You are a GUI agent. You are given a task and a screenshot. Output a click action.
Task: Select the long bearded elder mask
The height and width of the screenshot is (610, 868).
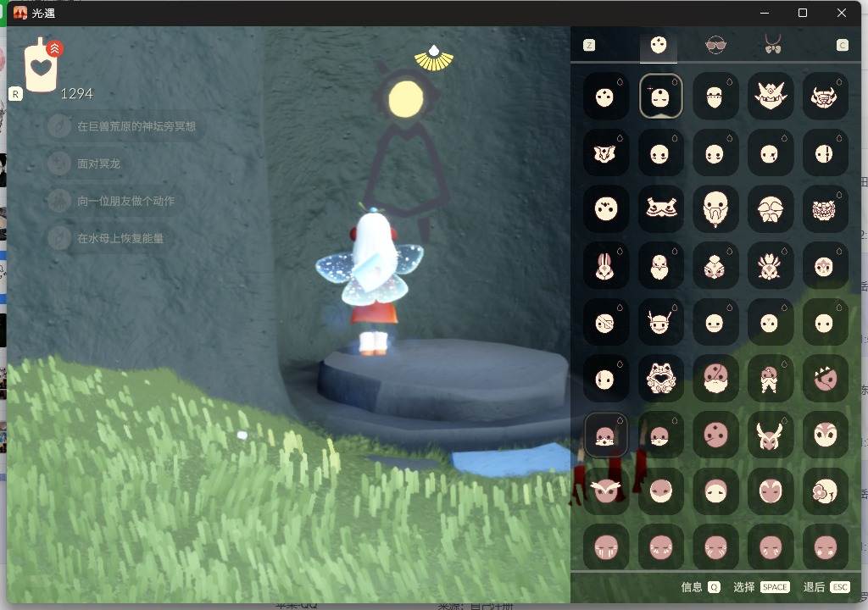(715, 208)
